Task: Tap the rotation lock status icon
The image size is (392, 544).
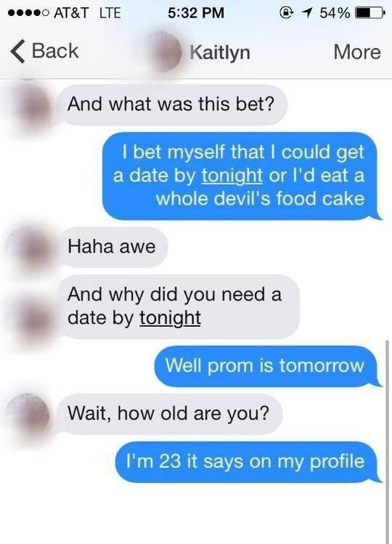Action: [x=285, y=13]
